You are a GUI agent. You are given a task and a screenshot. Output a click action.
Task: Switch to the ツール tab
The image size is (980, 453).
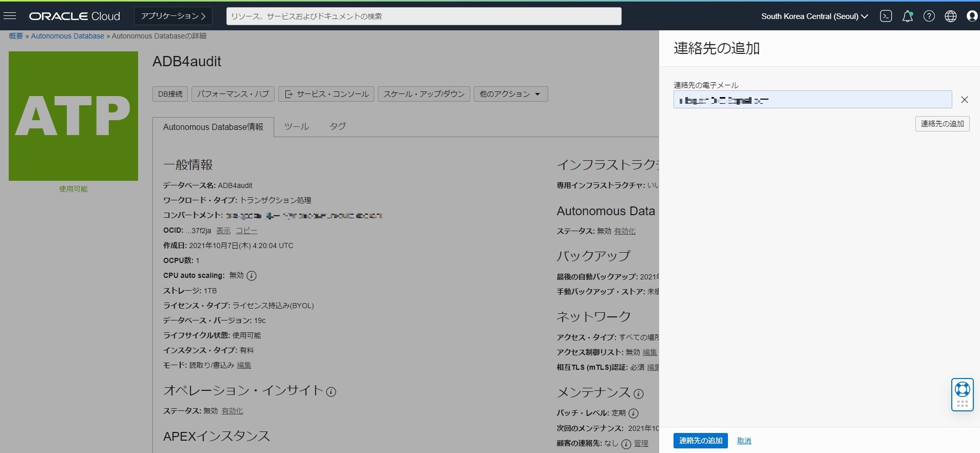point(297,126)
